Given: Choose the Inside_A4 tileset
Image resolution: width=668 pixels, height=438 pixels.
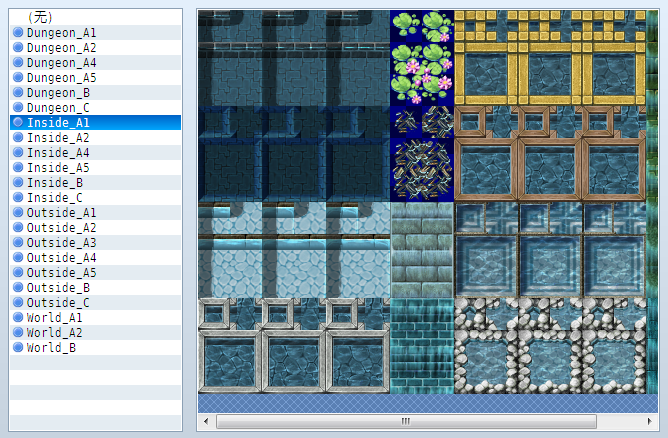Looking at the screenshot, I should 95,153.
